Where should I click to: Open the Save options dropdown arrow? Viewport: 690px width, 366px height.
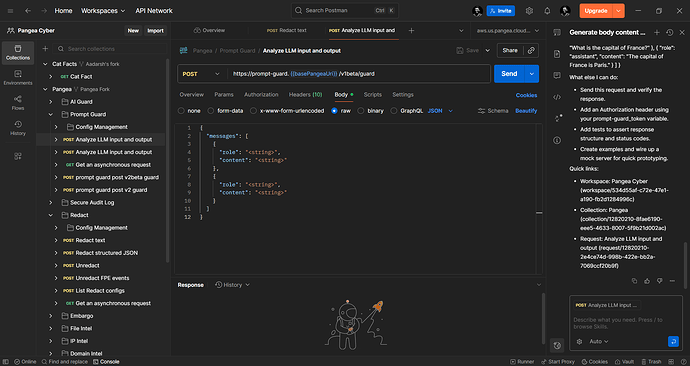[488, 51]
